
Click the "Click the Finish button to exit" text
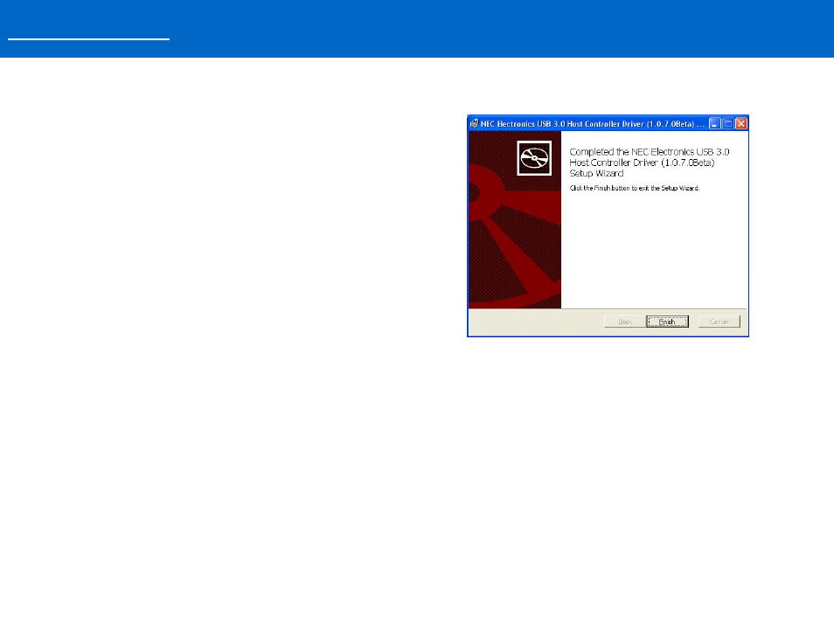pos(635,188)
